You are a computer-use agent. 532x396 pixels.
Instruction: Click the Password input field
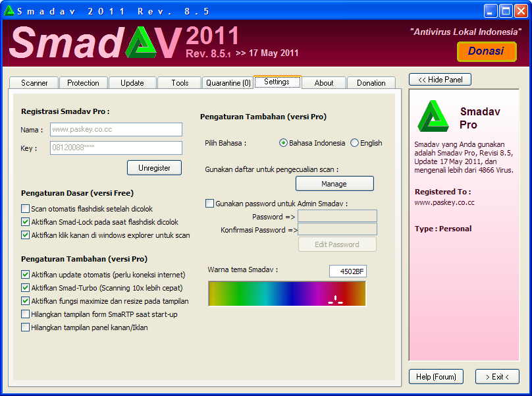[x=337, y=216]
